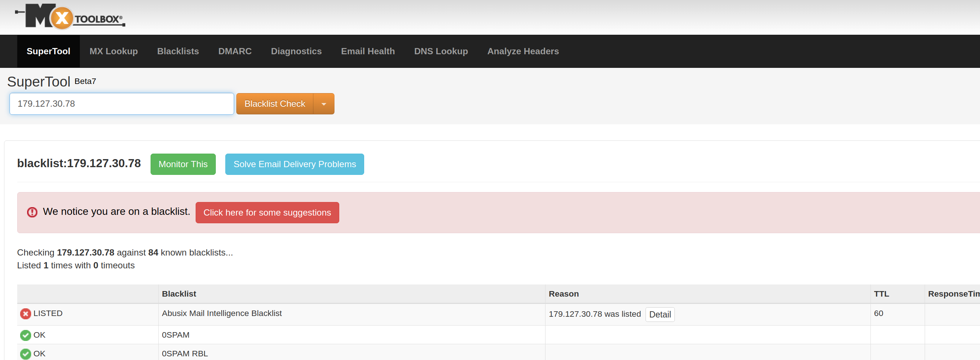Click Abusix Mail Intelligence Blacklist entry
Screen dimensions: 980x360
point(222,313)
